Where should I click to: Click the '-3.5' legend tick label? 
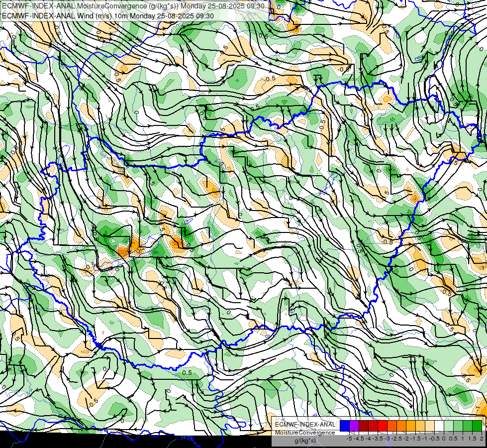(x=378, y=439)
